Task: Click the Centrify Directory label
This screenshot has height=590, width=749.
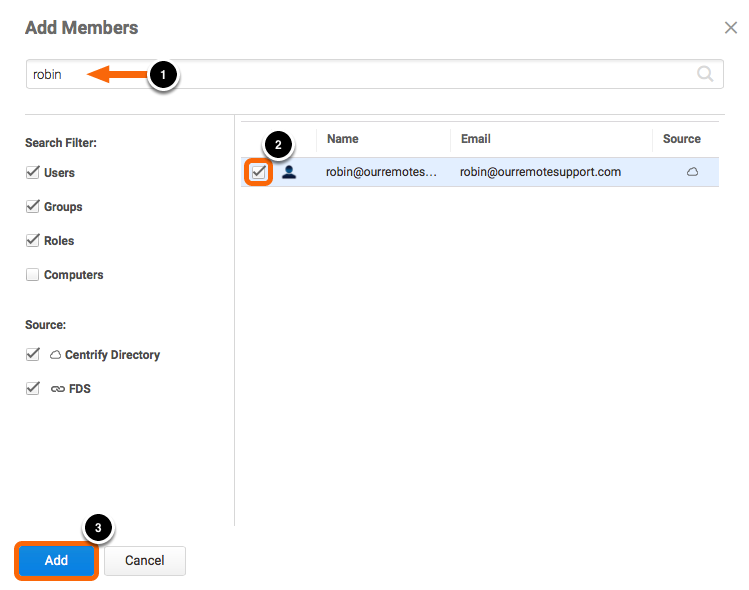Action: 112,355
